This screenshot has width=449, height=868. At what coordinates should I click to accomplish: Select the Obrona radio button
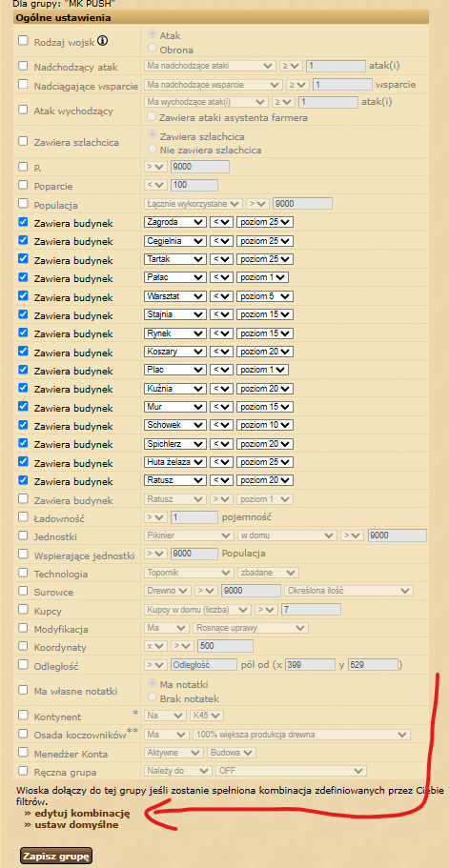153,48
